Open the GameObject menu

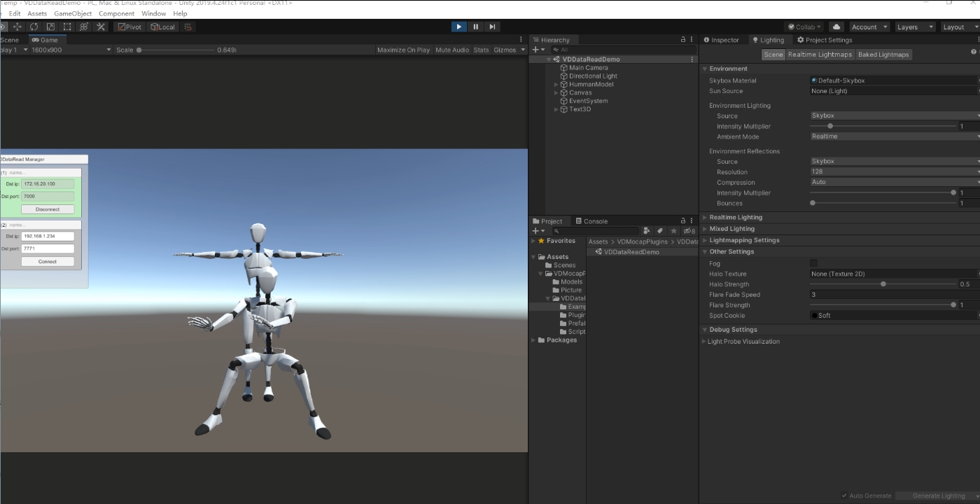[73, 13]
